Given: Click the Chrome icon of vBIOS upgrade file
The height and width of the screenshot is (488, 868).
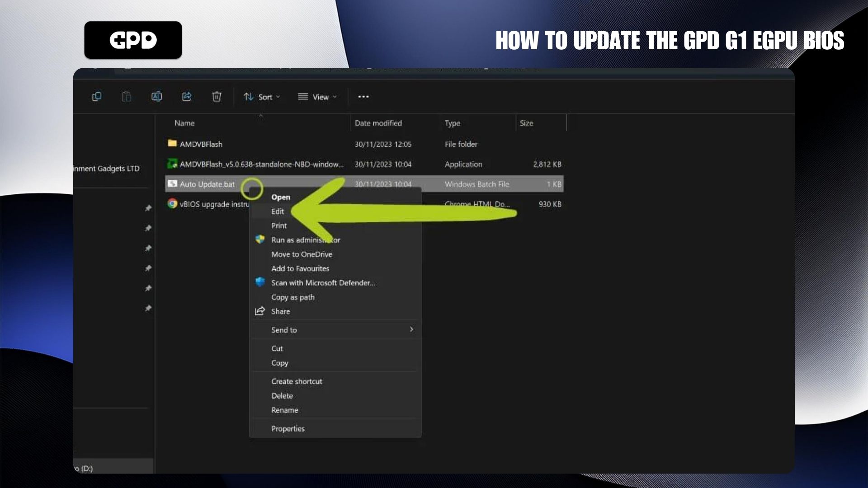Looking at the screenshot, I should [172, 204].
